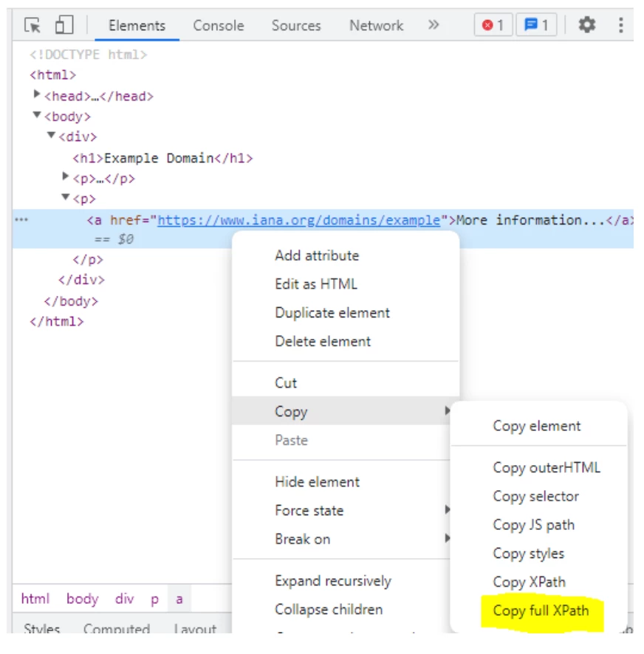Select the closing </body> tag line

pyautogui.click(x=71, y=301)
